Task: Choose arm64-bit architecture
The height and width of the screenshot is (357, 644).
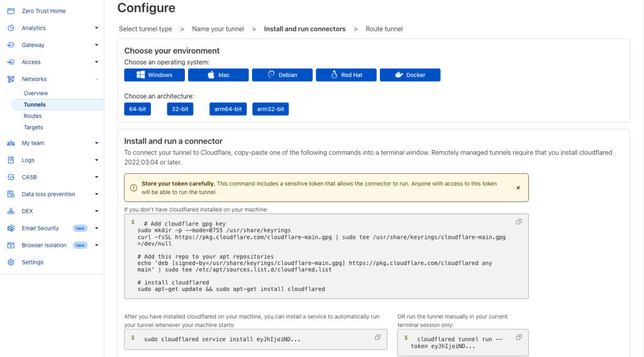Action: click(x=228, y=109)
